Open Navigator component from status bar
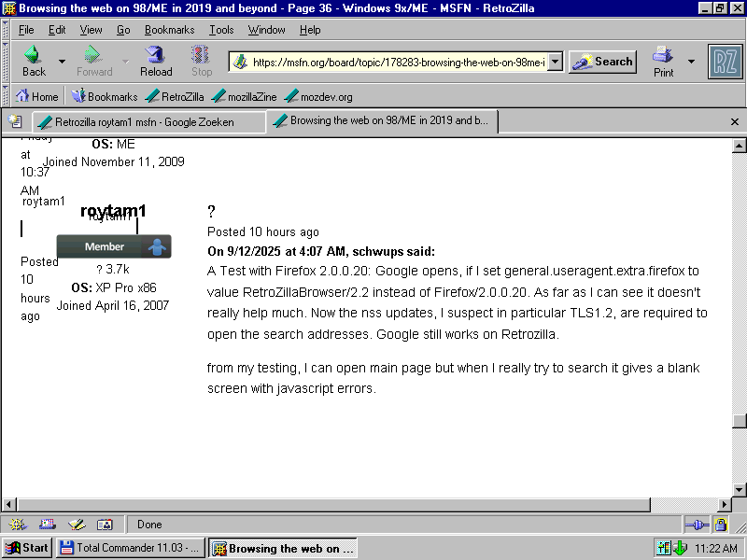 pyautogui.click(x=18, y=525)
